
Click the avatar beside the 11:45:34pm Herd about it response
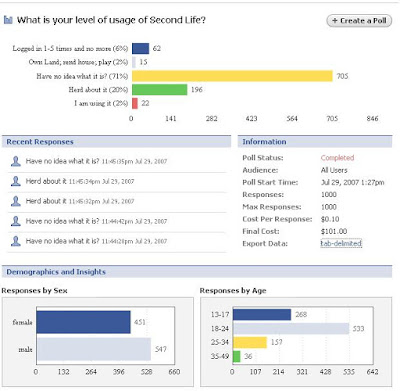pyautogui.click(x=16, y=181)
